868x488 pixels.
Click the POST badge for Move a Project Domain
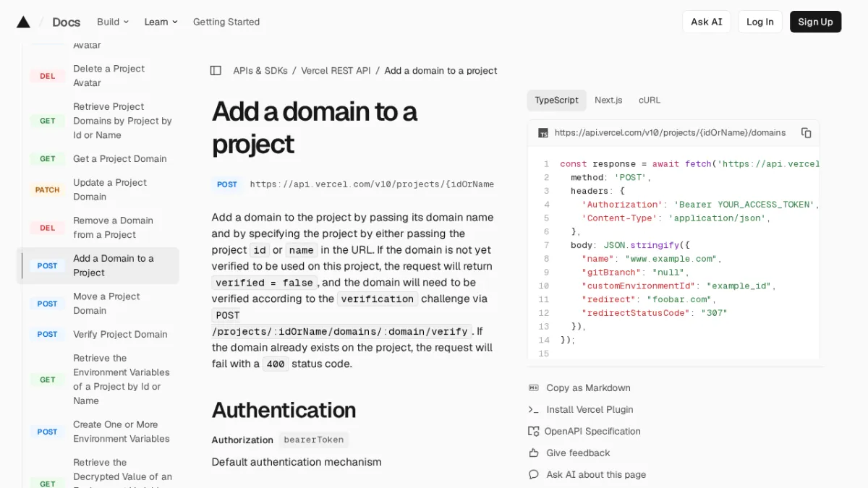point(47,304)
